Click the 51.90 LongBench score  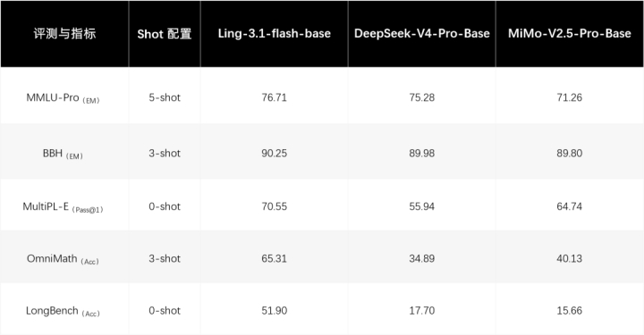tap(274, 311)
